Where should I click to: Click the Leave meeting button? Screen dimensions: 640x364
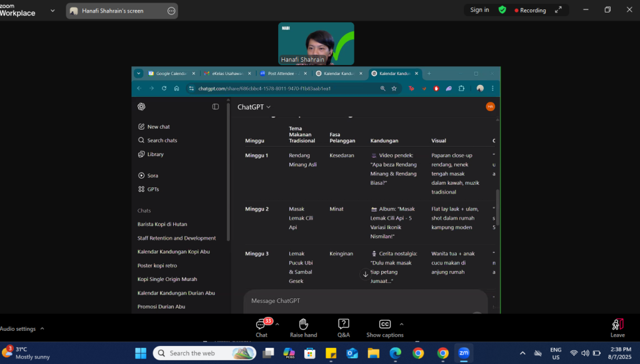point(617,327)
